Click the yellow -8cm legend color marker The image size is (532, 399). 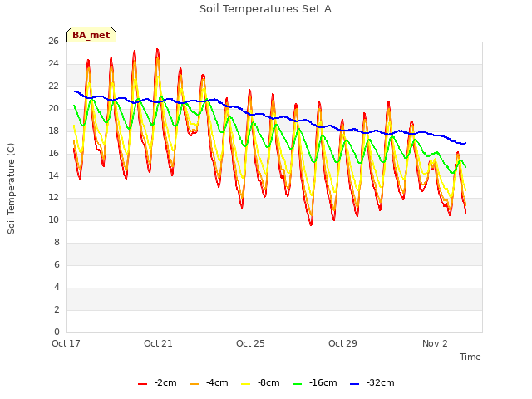tap(246, 384)
